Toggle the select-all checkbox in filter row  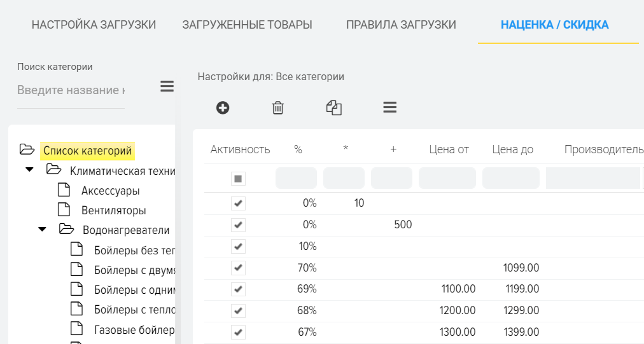(238, 179)
